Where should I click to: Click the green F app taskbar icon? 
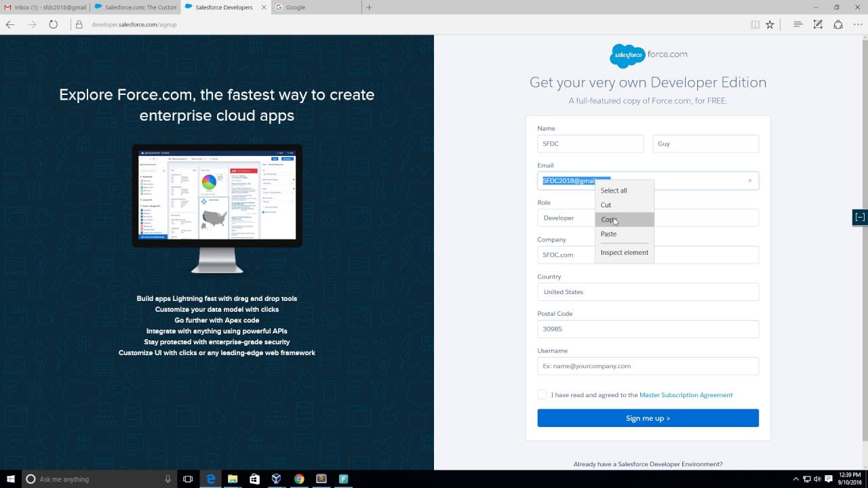[x=343, y=479]
